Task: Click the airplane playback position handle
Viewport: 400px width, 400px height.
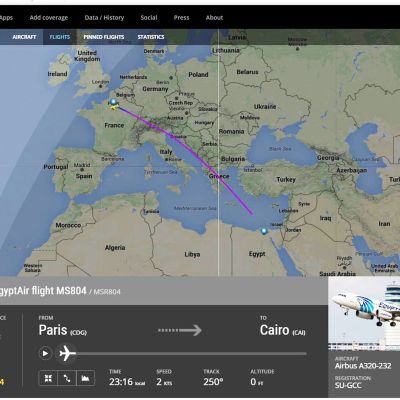Action: (67, 353)
